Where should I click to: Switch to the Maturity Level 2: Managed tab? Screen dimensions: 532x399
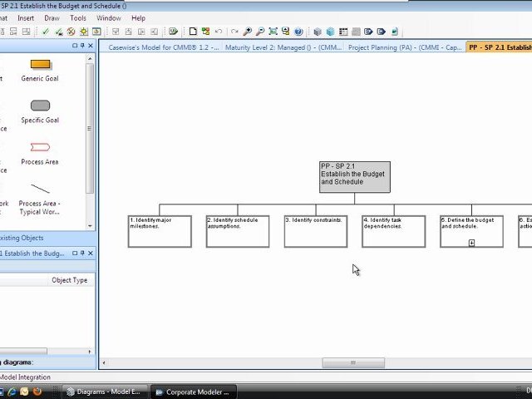click(283, 47)
